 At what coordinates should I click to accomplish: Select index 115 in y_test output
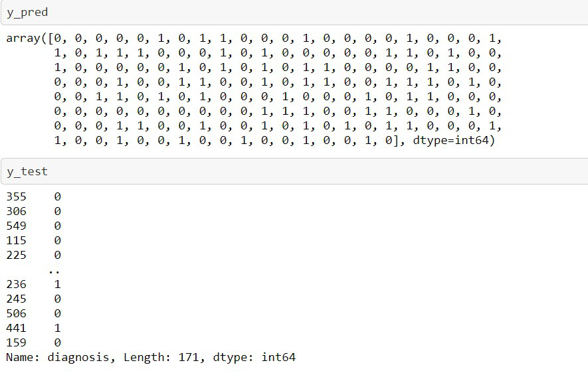point(16,240)
